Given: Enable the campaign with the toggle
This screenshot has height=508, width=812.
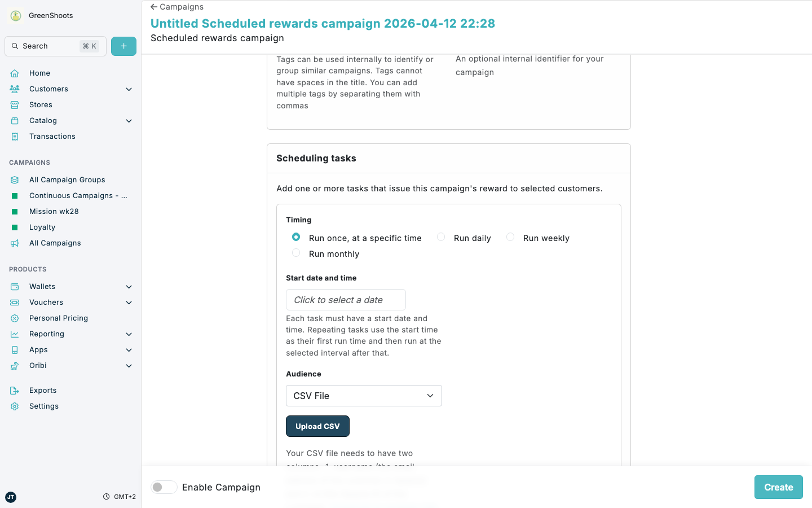Looking at the screenshot, I should click(164, 487).
